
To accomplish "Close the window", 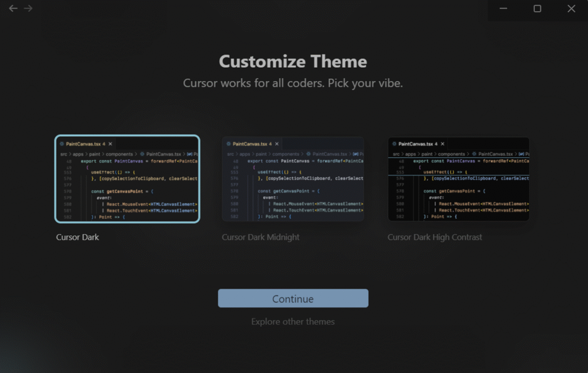I will point(571,8).
